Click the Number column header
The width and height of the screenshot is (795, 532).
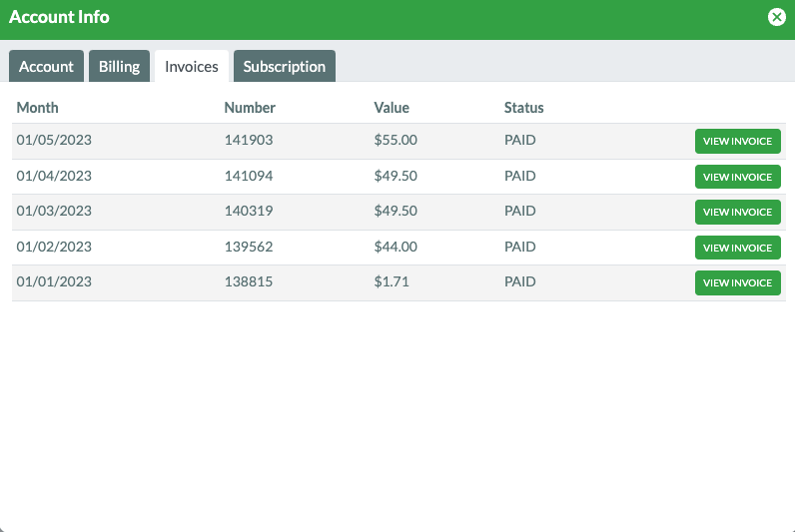tap(250, 108)
